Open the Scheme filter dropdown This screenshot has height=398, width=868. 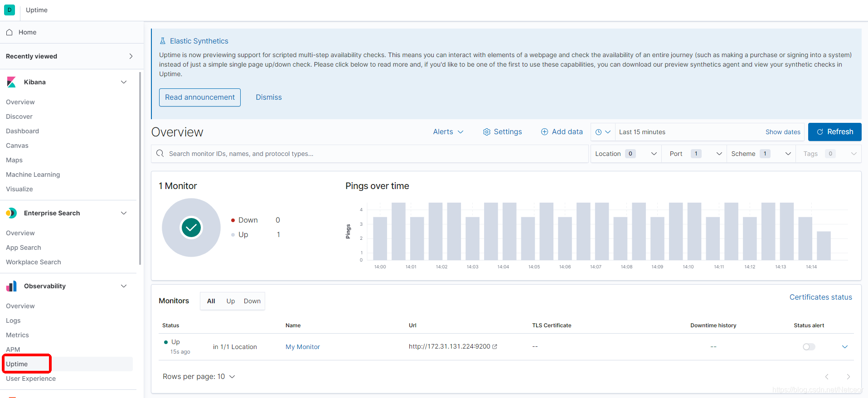tap(761, 154)
